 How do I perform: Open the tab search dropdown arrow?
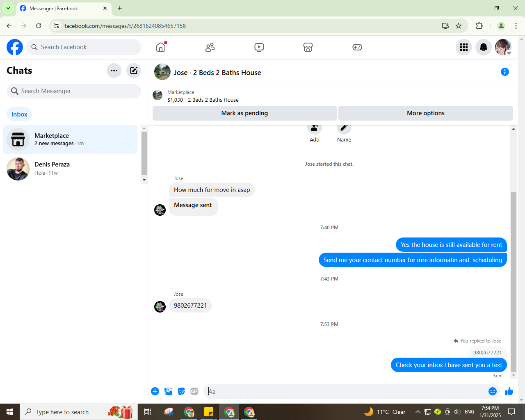[x=8, y=8]
